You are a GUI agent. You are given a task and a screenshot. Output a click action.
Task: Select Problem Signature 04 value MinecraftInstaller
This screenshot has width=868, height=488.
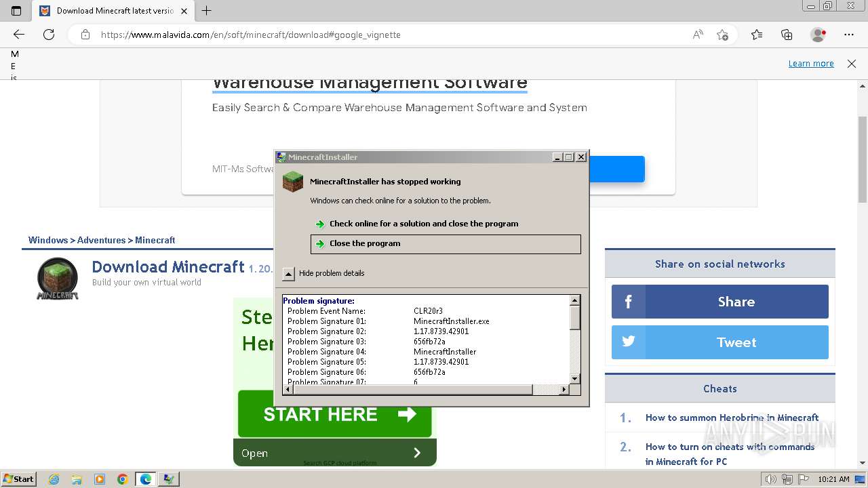(x=445, y=352)
